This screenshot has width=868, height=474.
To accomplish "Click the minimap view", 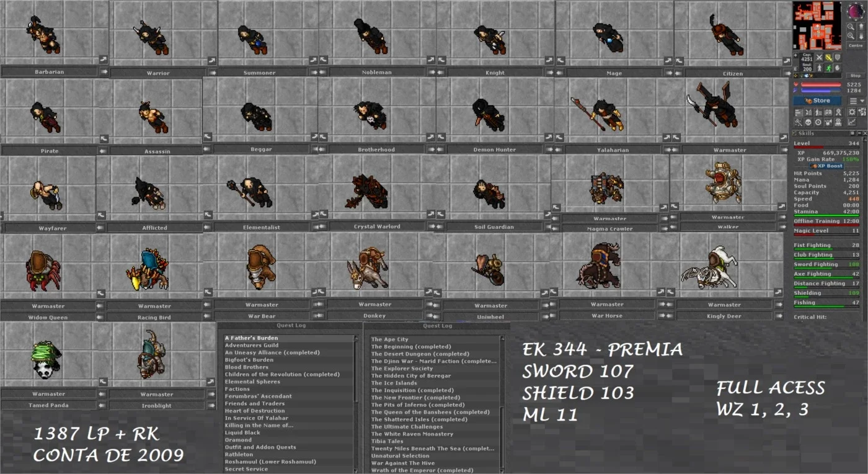I will pos(817,25).
